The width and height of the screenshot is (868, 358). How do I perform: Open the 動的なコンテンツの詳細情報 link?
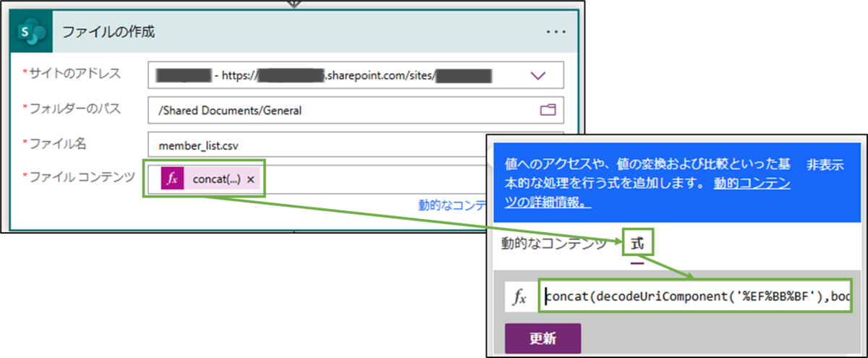click(x=647, y=193)
